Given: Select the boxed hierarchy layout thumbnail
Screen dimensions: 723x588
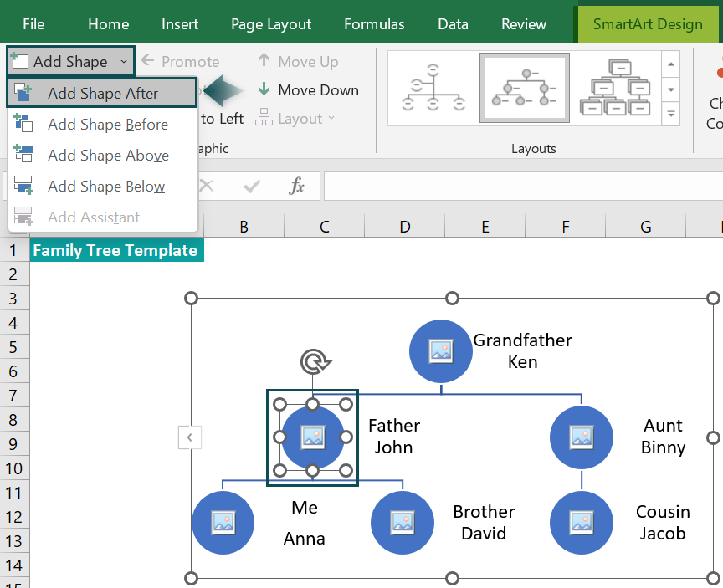Looking at the screenshot, I should coord(616,88).
